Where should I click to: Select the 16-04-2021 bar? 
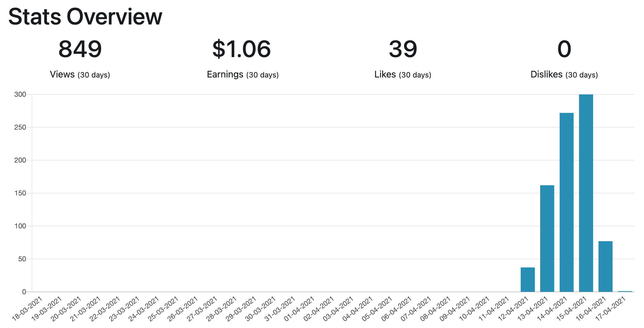[605, 266]
